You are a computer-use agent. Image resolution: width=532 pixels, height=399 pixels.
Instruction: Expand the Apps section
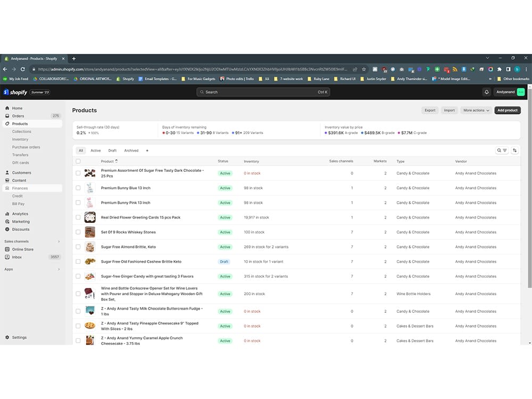click(x=59, y=269)
